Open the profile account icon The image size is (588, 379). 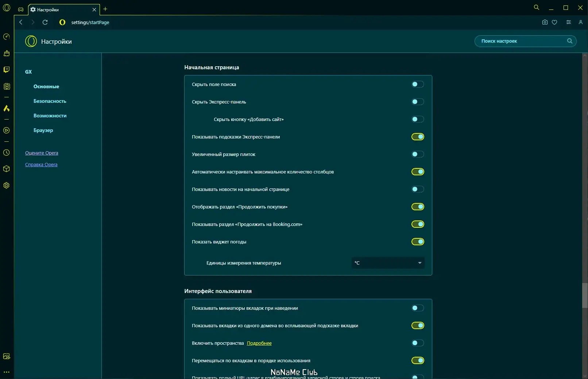click(x=580, y=22)
